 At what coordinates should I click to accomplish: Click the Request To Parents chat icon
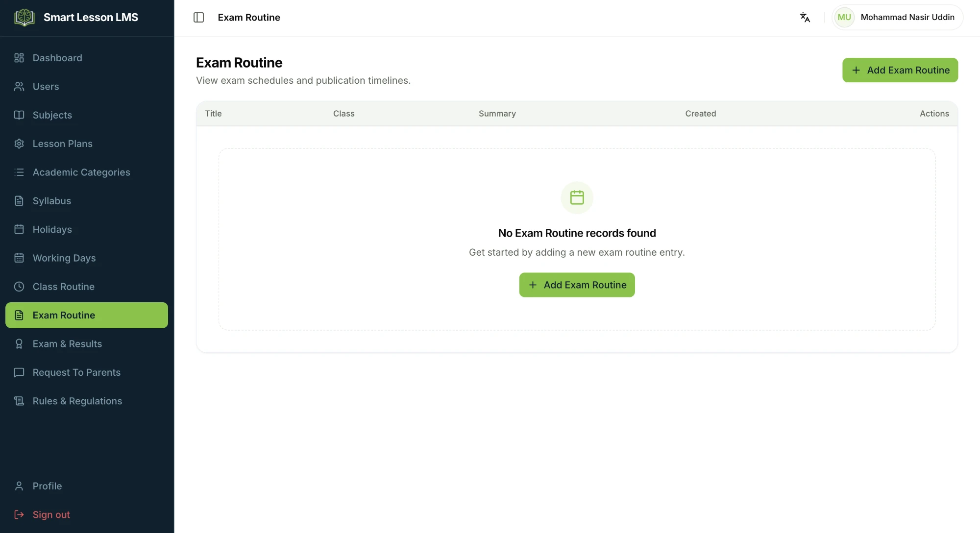pyautogui.click(x=19, y=372)
